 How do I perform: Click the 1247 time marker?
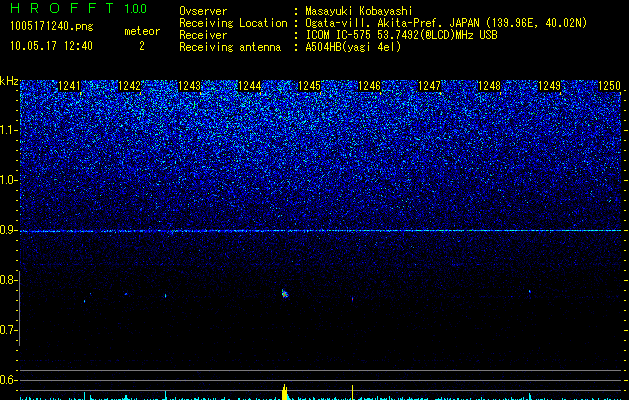click(x=430, y=86)
